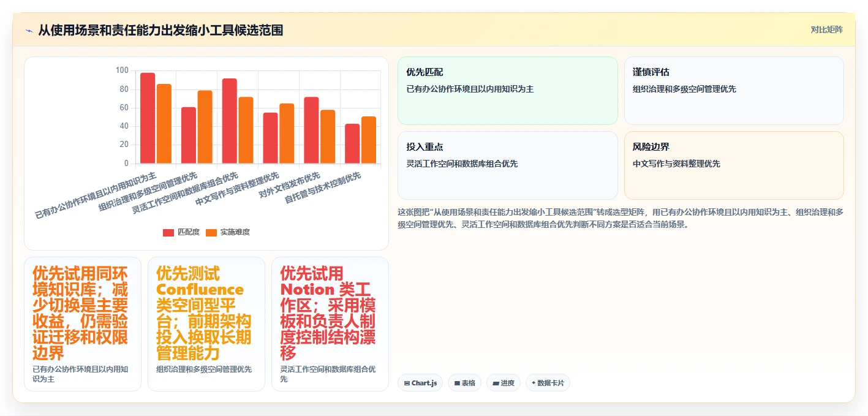This screenshot has width=868, height=416.
Task: Click the red 匹配度 bar for 自托管与技术控制优先
Action: pyautogui.click(x=352, y=144)
